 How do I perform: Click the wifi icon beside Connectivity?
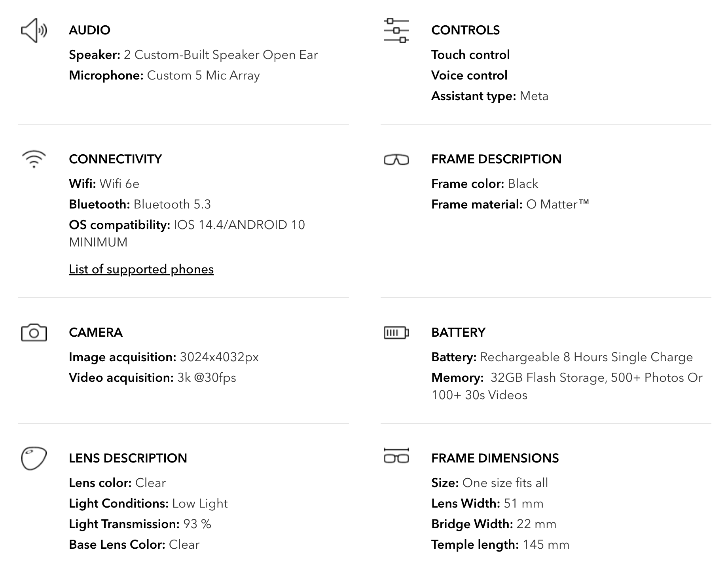point(34,159)
